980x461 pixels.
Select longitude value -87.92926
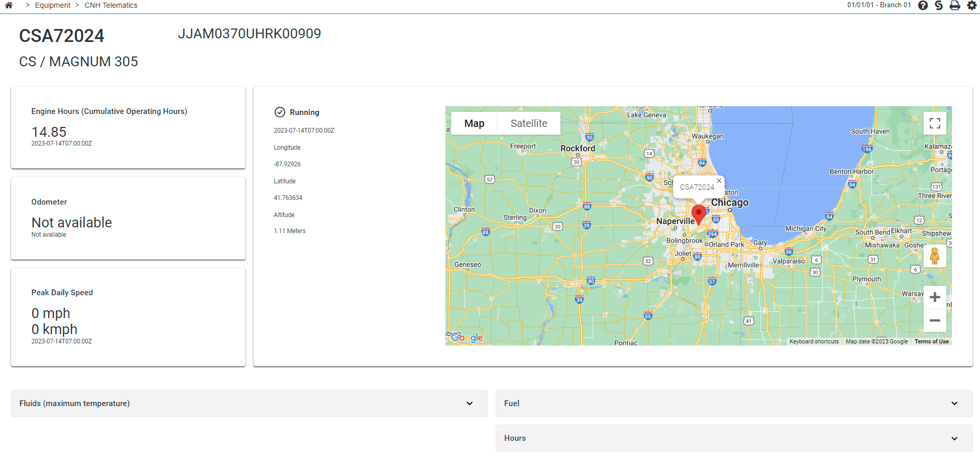pyautogui.click(x=287, y=164)
